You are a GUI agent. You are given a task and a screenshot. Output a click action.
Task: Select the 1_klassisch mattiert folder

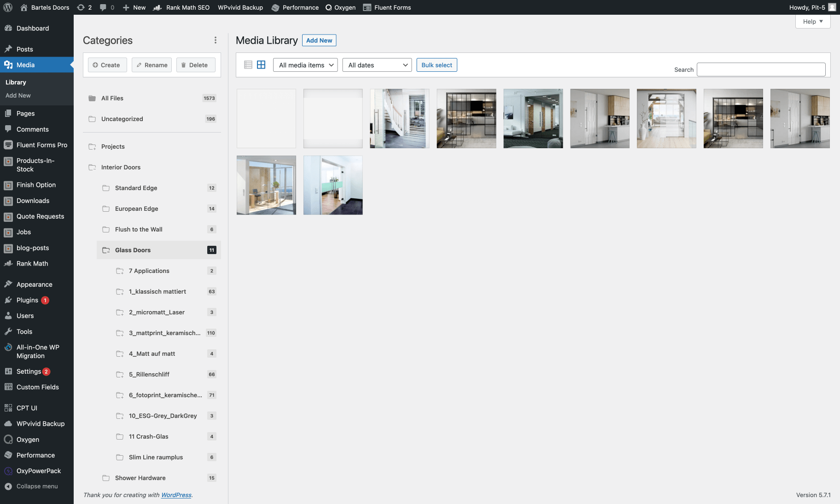[x=157, y=291]
